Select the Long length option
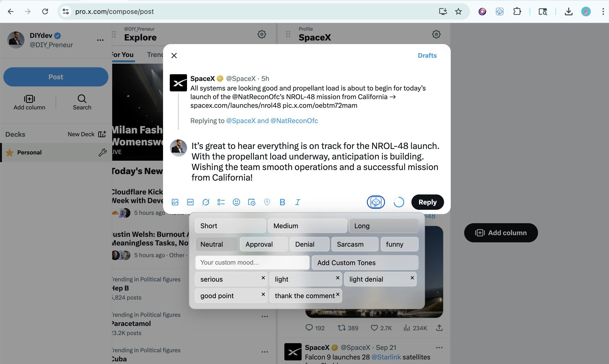The height and width of the screenshot is (364, 609). click(x=383, y=226)
